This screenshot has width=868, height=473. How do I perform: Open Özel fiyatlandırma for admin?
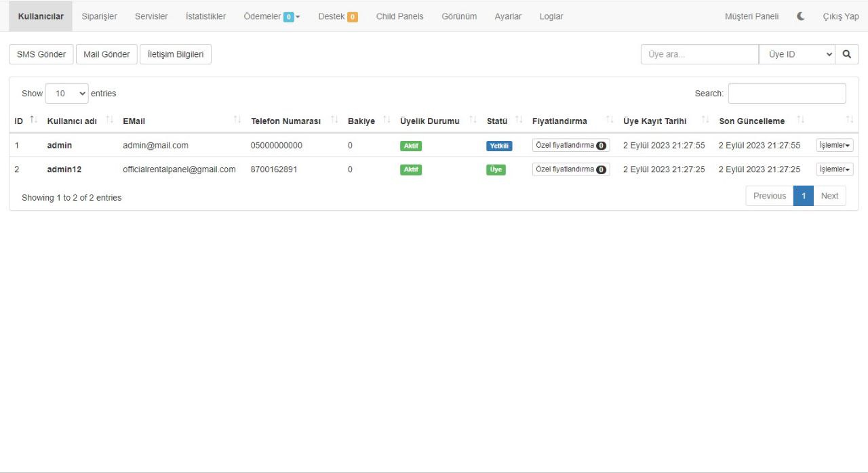point(570,146)
